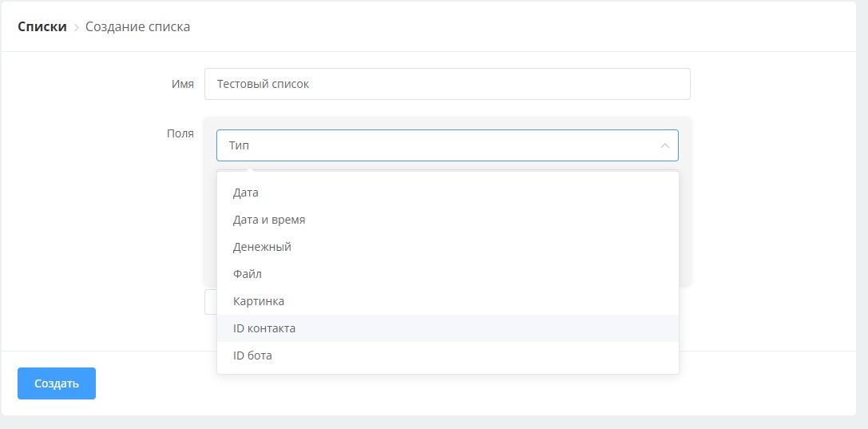Collapse the Тип dropdown using its chevron arrow
The width and height of the screenshot is (868, 429).
click(664, 146)
